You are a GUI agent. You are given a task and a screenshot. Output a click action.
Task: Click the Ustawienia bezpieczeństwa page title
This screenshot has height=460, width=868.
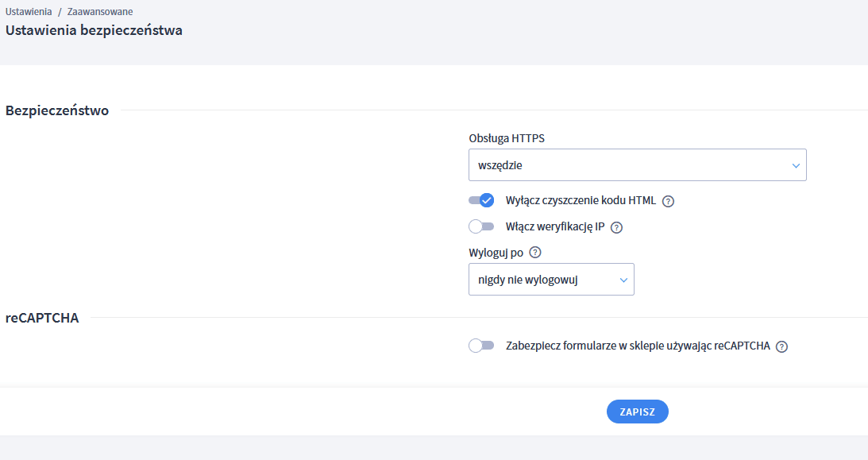pos(94,30)
